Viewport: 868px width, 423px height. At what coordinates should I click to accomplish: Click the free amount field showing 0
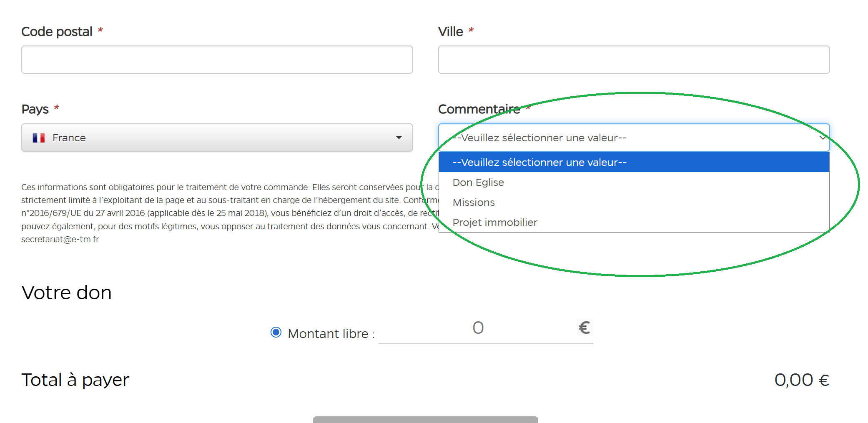[478, 328]
